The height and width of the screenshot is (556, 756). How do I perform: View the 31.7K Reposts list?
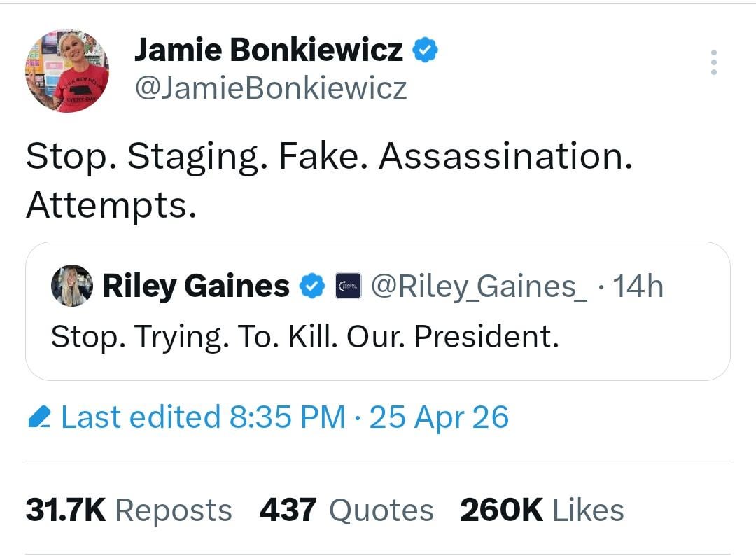(129, 510)
